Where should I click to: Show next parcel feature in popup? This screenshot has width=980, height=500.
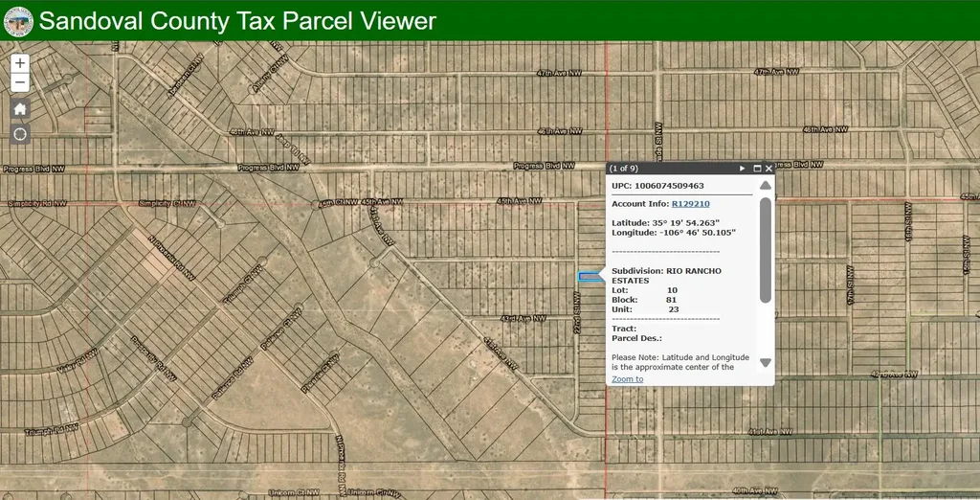[742, 169]
